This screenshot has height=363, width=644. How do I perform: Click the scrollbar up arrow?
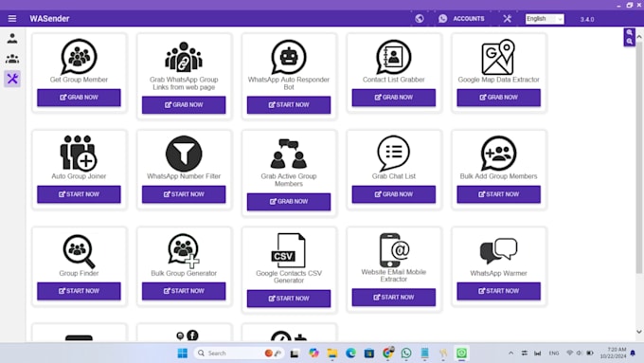(x=638, y=37)
